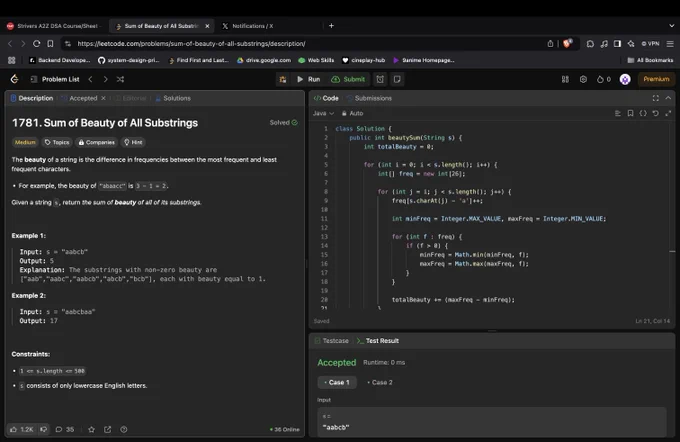Open the notes sticky icon
The image size is (680, 442).
(397, 79)
